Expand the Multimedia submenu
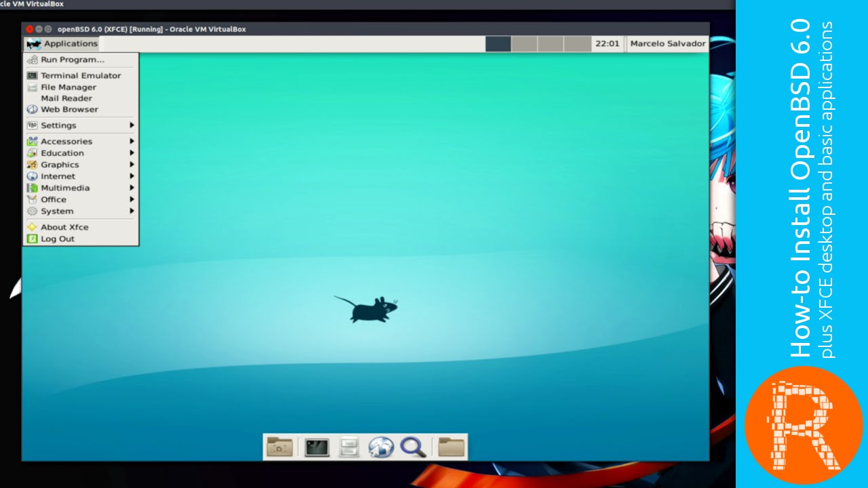 tap(81, 188)
